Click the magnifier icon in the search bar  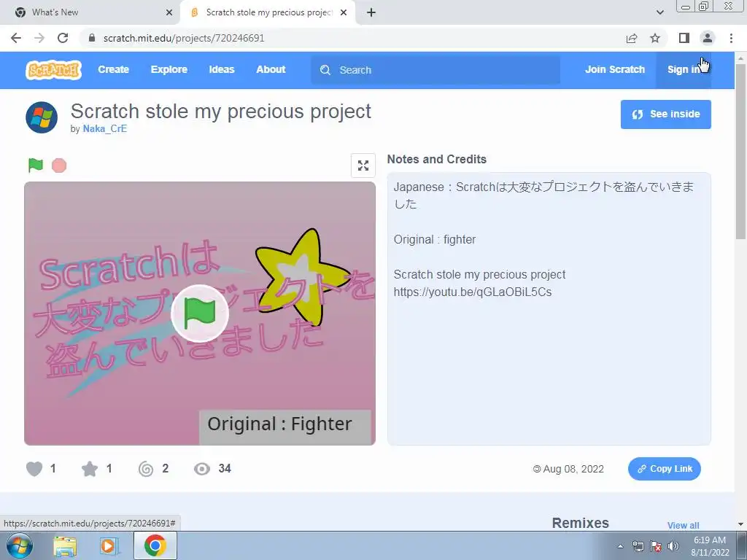click(325, 70)
